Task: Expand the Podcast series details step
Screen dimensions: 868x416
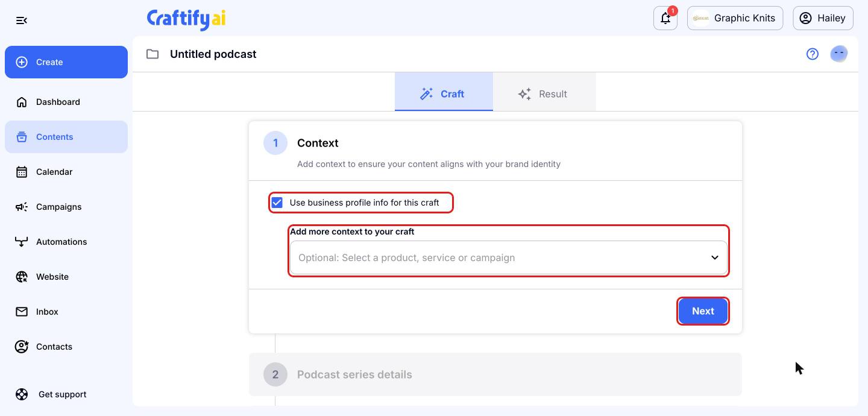Action: click(x=495, y=374)
